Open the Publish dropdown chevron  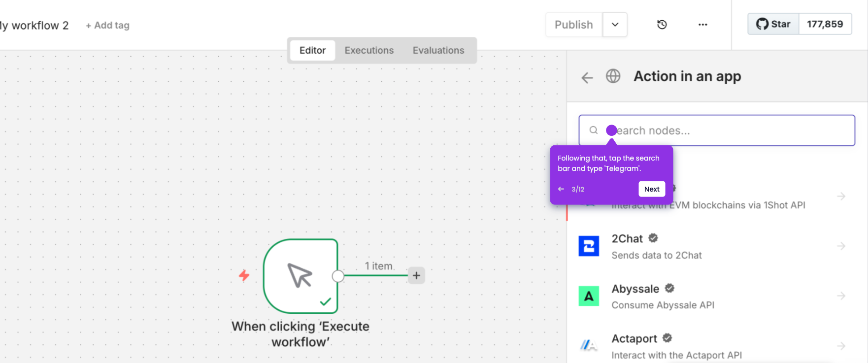[x=615, y=25]
